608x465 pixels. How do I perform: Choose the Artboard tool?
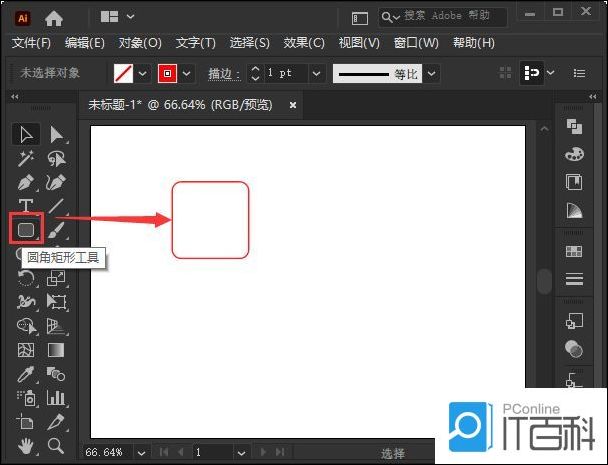(x=26, y=422)
